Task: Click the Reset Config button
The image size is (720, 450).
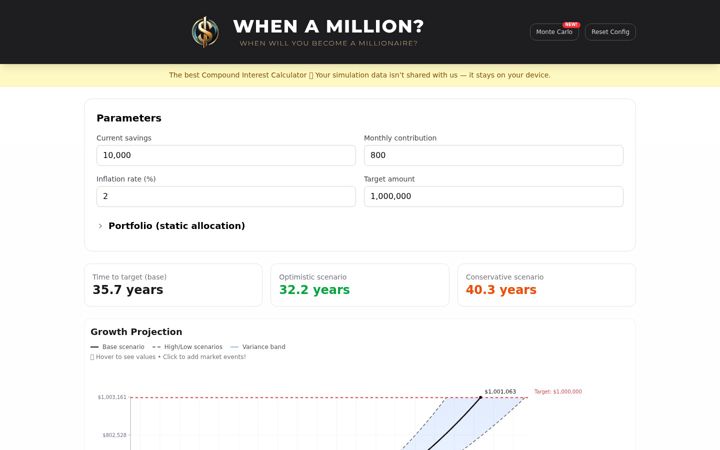Action: [610, 32]
